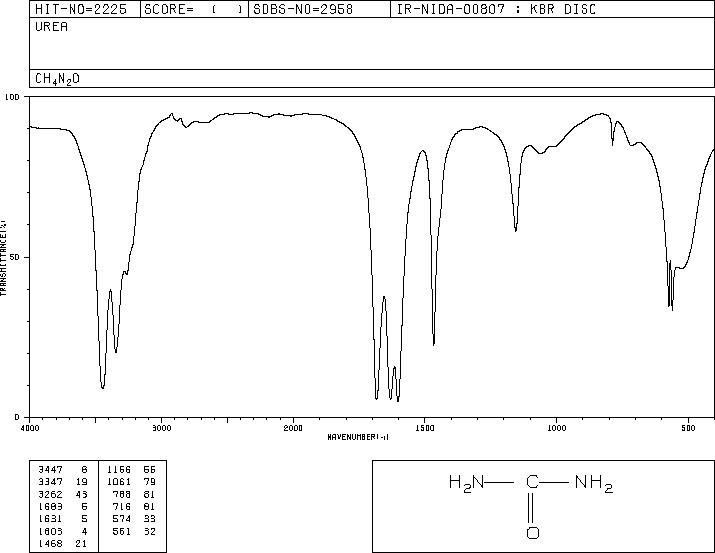Click the SCORE= field in header
The image size is (715, 553).
pyautogui.click(x=194, y=10)
